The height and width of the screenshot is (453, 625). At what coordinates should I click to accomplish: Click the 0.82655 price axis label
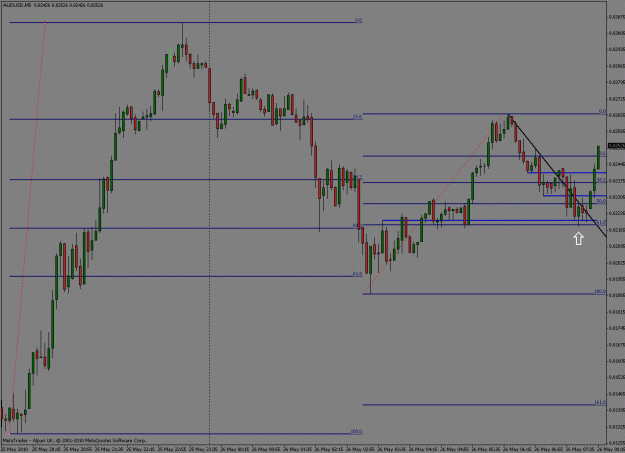[x=617, y=115]
